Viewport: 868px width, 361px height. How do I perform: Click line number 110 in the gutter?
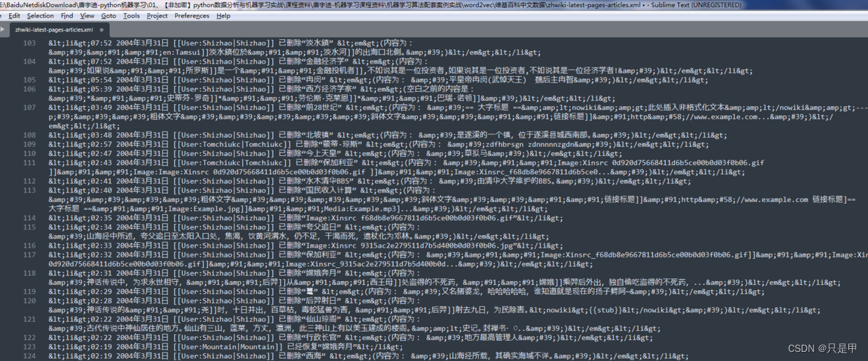pyautogui.click(x=29, y=153)
